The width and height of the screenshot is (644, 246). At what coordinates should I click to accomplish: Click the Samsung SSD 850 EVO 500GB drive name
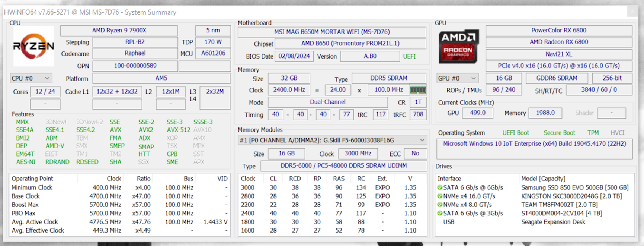[x=575, y=187]
